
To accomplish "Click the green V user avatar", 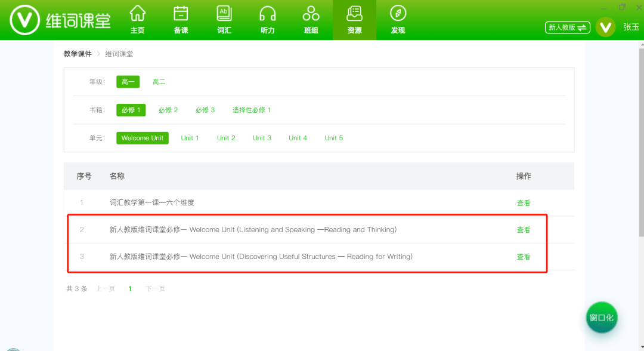I will point(605,27).
